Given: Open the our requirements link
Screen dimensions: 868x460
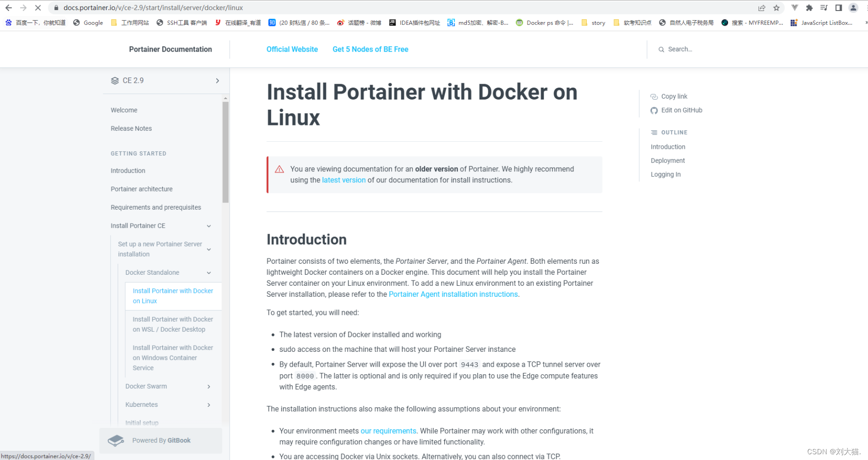Looking at the screenshot, I should point(388,431).
